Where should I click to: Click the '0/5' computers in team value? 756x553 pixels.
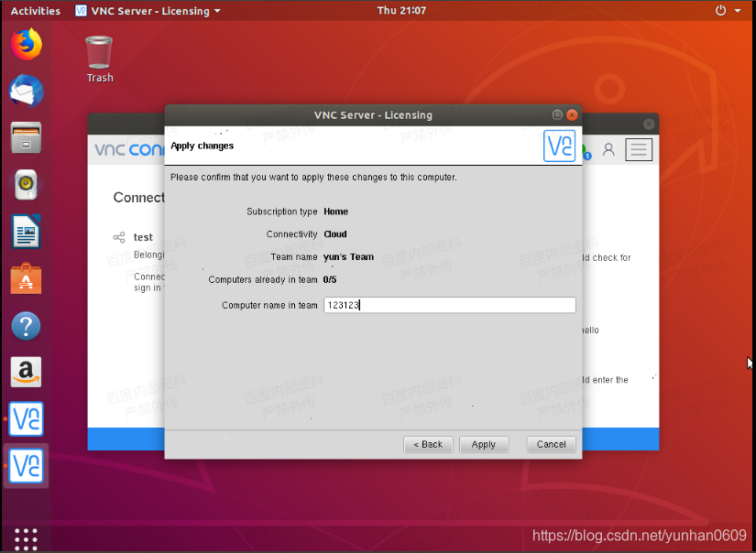[330, 279]
